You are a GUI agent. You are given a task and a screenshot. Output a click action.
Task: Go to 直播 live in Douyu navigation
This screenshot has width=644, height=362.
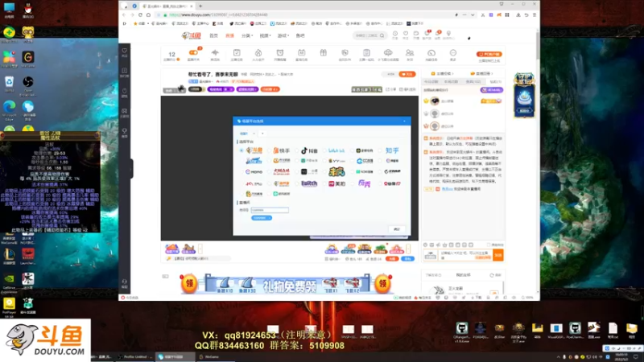(x=229, y=35)
